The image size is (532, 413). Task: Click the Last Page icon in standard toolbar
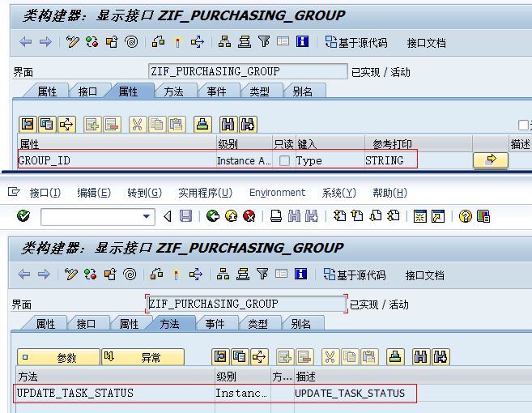coord(394,216)
